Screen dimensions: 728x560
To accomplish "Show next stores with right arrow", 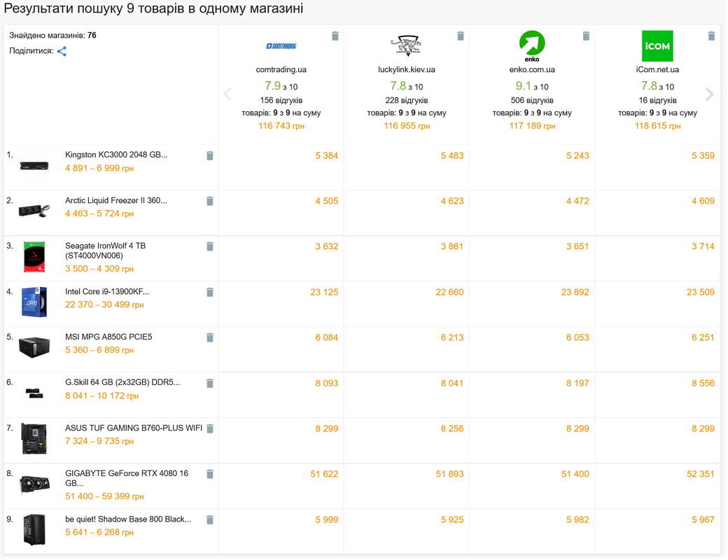I will (x=709, y=94).
